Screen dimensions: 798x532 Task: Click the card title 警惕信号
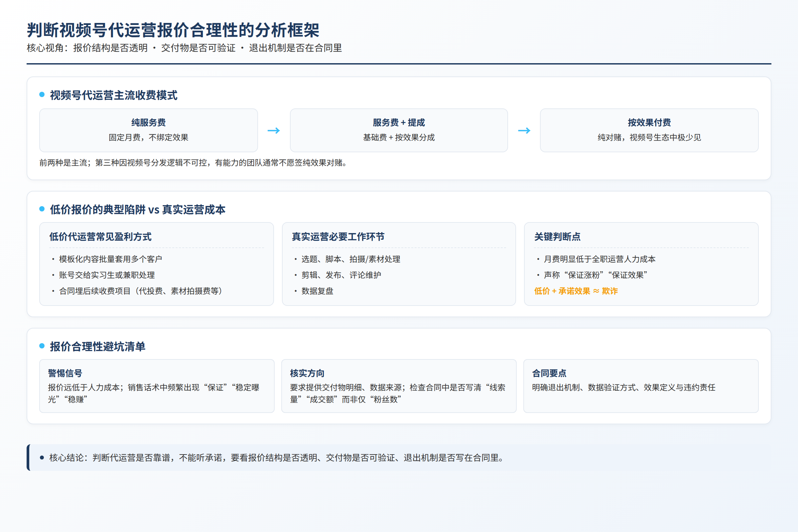(65, 373)
